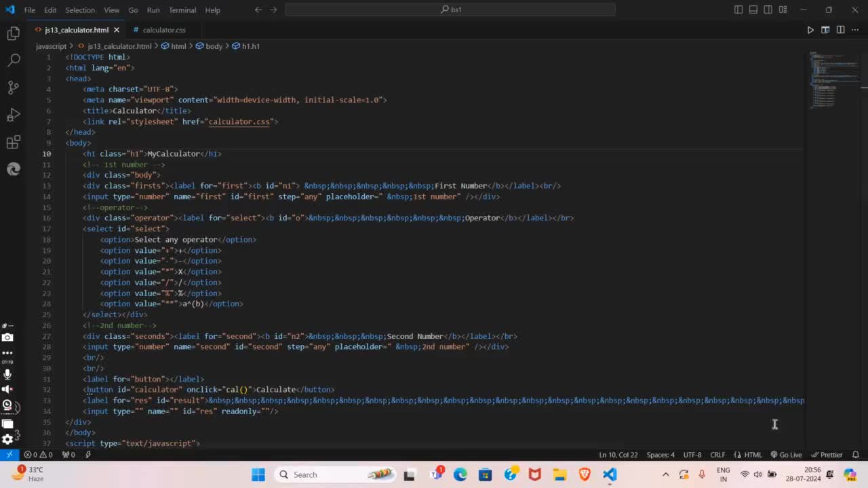Open the preview to the side icon
Image resolution: width=868 pixels, height=488 pixels.
(825, 30)
